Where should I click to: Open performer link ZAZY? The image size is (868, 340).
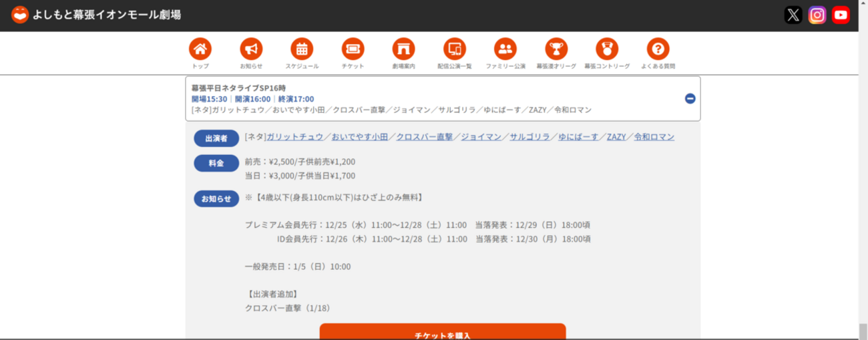[x=616, y=136]
